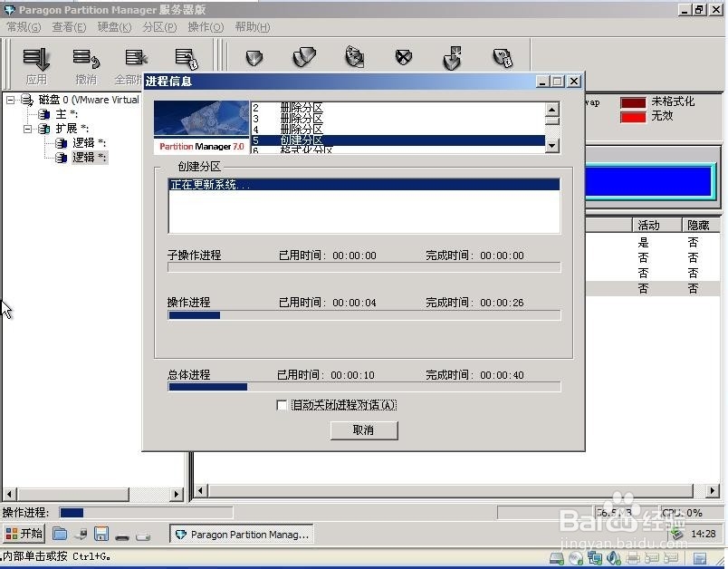The height and width of the screenshot is (569, 728).
Task: Click the CPU: 0% status bar entry
Action: [x=683, y=513]
